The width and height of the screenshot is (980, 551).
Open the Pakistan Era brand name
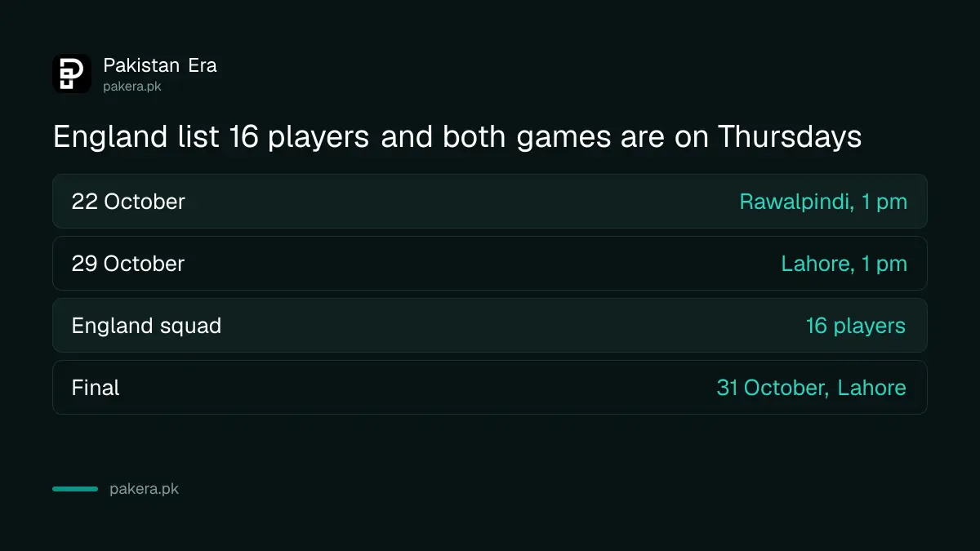[x=160, y=65]
